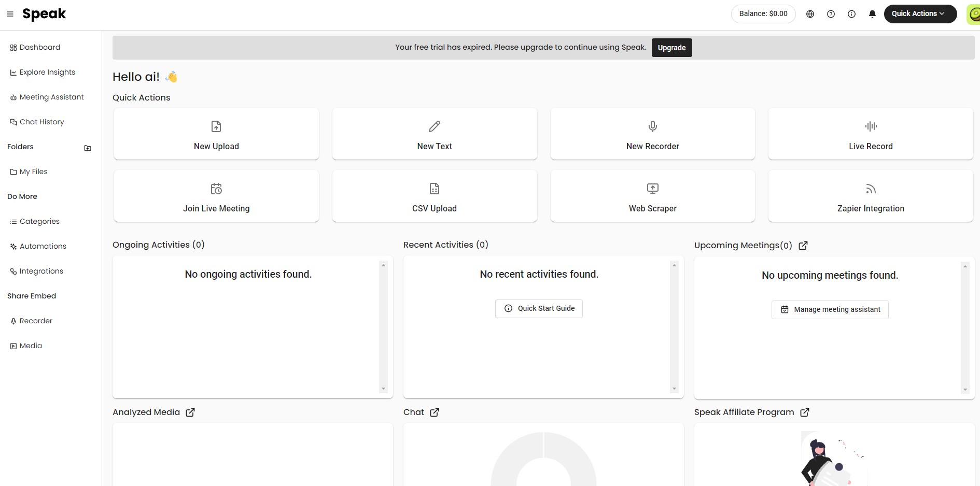Click the Upgrade button
This screenshot has width=980, height=486.
(671, 48)
